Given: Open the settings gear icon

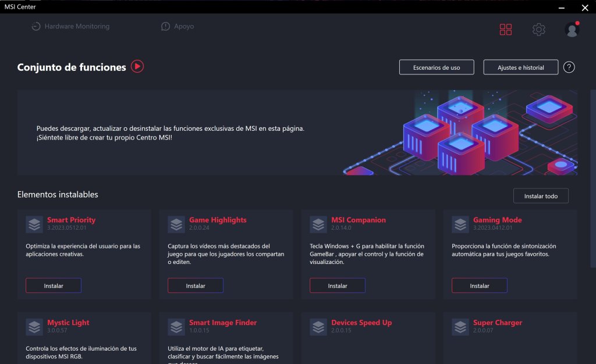Looking at the screenshot, I should tap(538, 29).
